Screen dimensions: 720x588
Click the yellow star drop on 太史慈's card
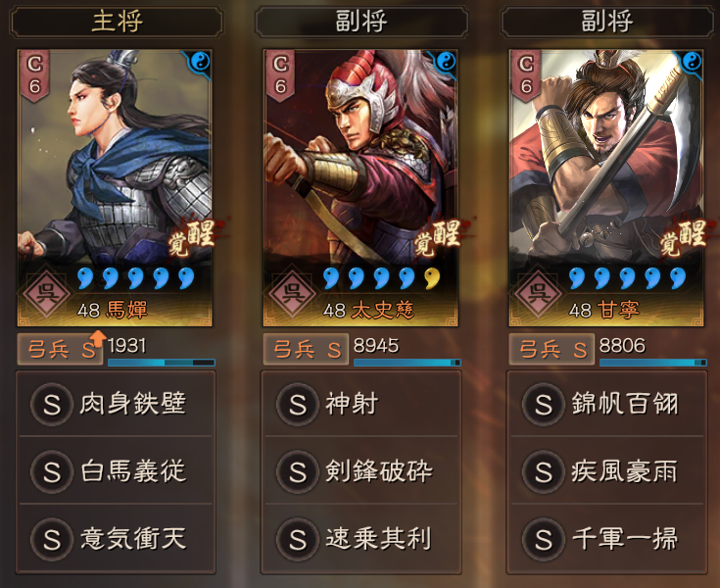point(432,278)
